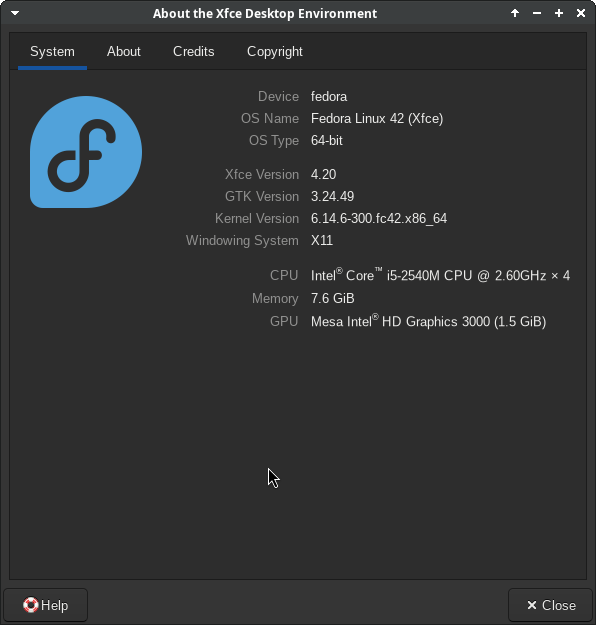This screenshot has width=596, height=625.
Task: Select the System tab
Action: pos(52,52)
